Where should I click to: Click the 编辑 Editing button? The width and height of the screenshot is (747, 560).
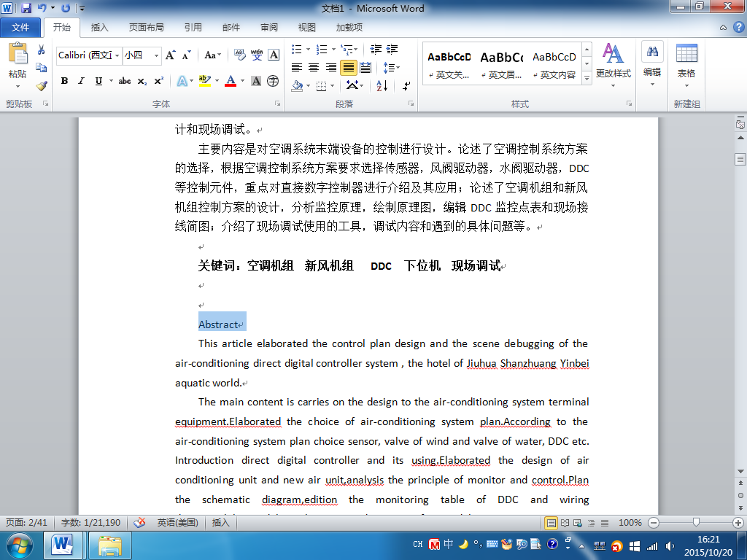652,65
